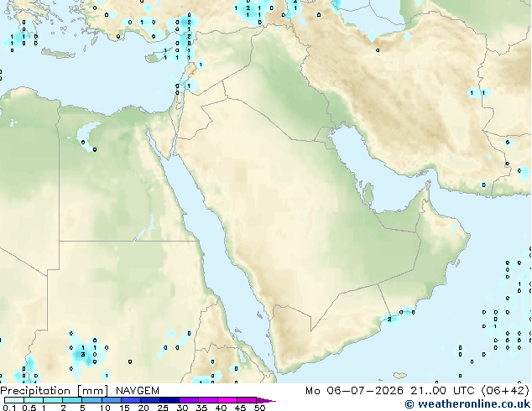Click the '0.1' legend value

click(9, 408)
